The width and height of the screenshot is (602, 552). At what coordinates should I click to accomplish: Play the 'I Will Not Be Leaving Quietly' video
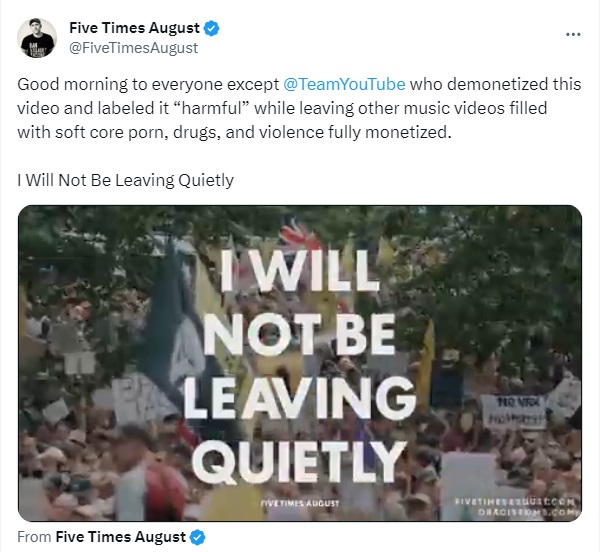click(300, 363)
